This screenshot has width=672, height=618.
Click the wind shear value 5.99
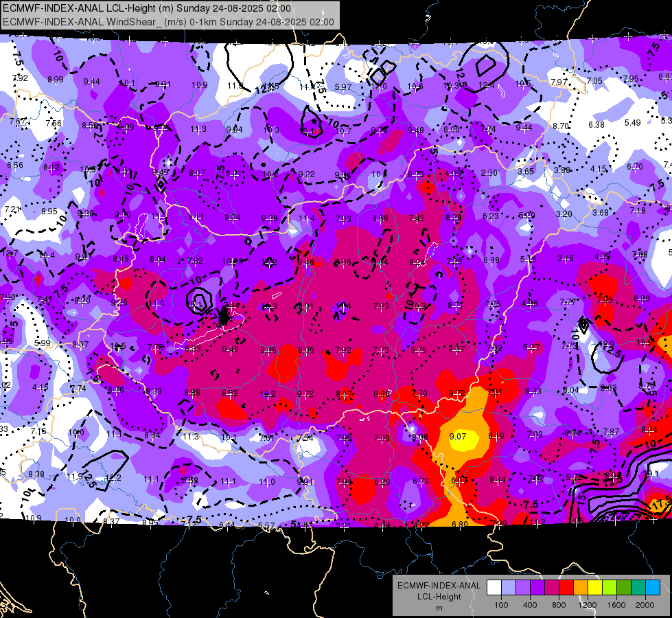pyautogui.click(x=43, y=343)
